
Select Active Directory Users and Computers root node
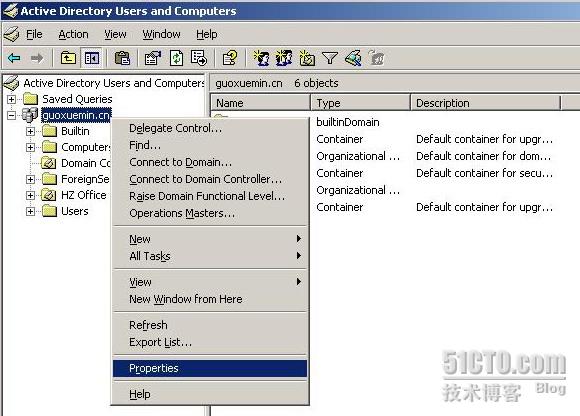tap(114, 83)
